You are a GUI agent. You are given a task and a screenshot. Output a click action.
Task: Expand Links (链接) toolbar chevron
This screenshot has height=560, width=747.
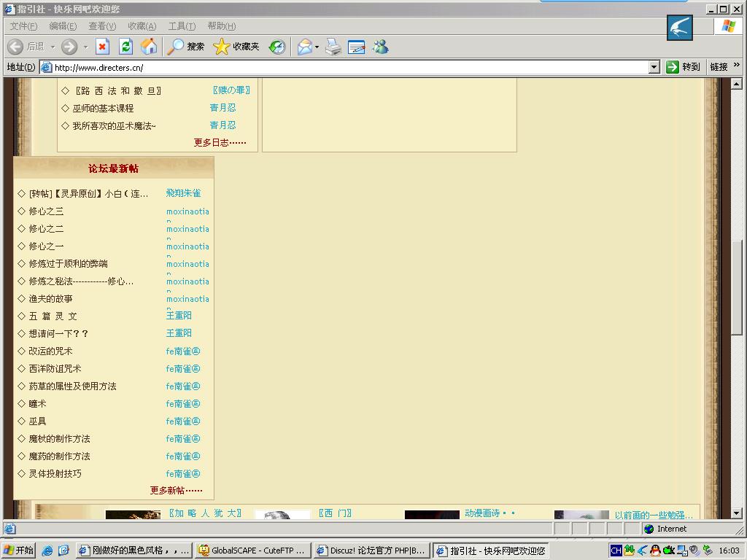(x=737, y=65)
